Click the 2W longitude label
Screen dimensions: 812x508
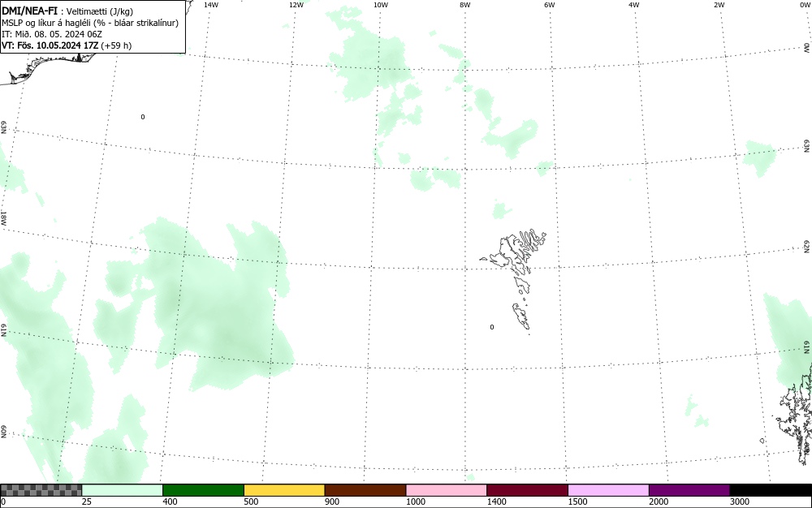click(x=719, y=5)
